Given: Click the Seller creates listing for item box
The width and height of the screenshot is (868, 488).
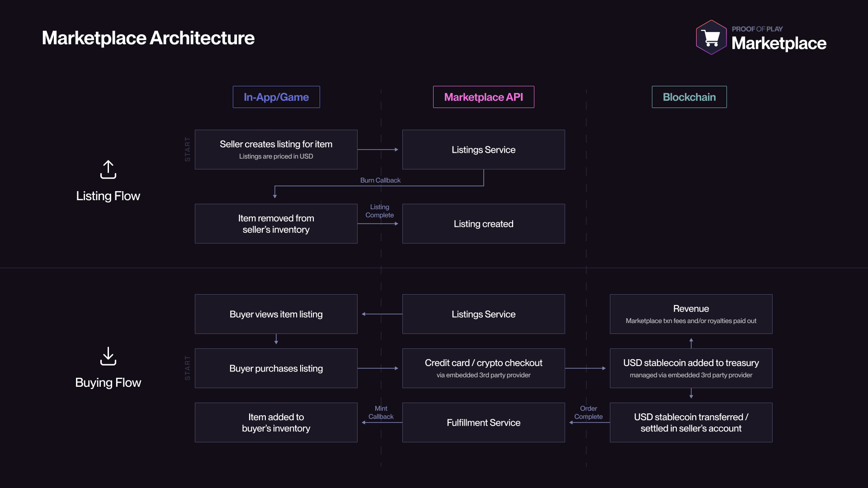Looking at the screenshot, I should 276,150.
